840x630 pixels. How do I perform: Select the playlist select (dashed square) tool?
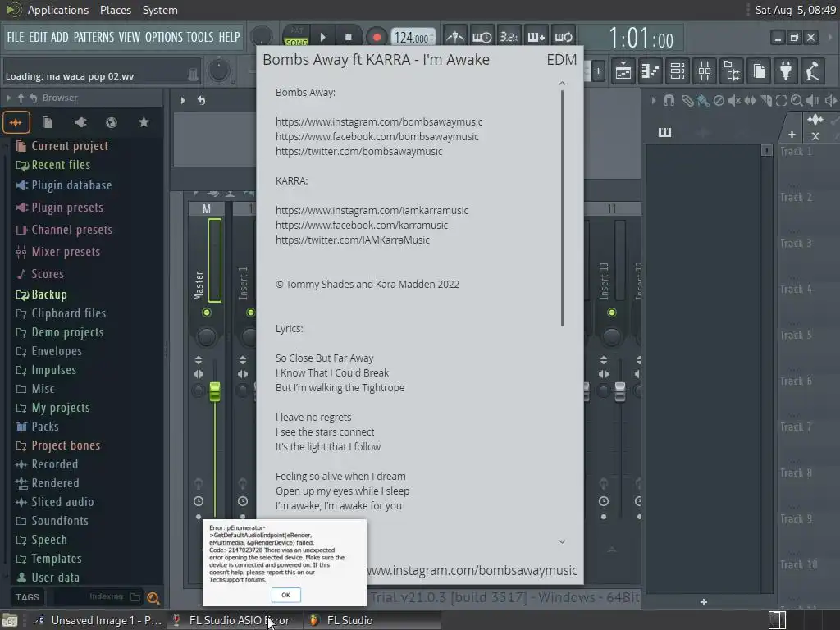[x=781, y=100]
